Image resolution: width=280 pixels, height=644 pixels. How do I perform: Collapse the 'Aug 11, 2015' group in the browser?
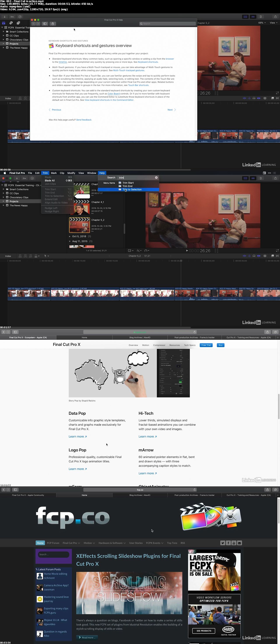point(70,241)
